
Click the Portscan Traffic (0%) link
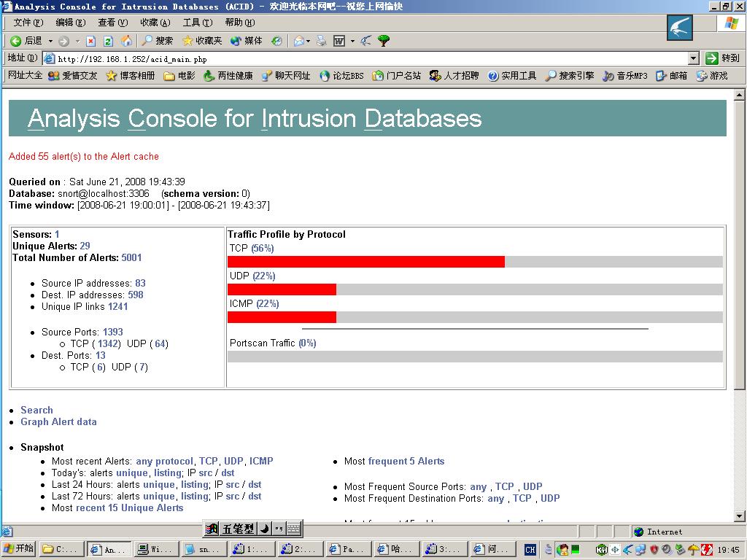coord(307,343)
